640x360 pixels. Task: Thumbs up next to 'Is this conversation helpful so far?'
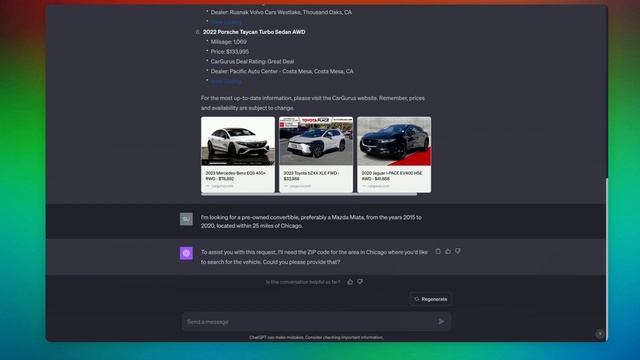[x=350, y=282]
